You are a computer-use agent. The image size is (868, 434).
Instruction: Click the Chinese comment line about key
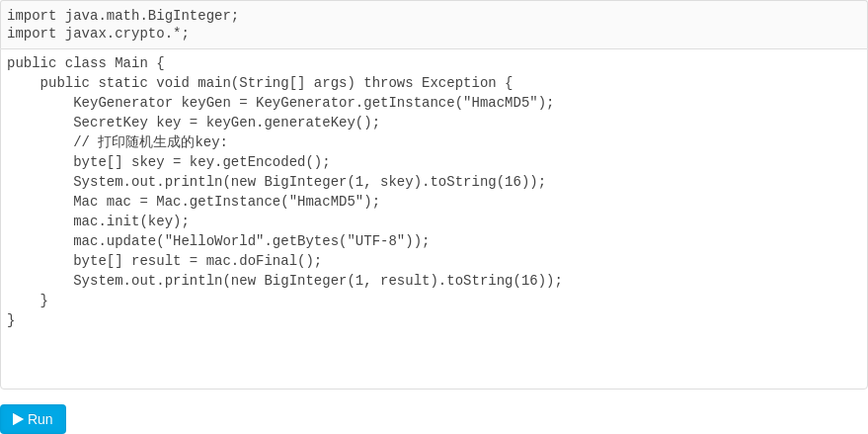pos(150,142)
